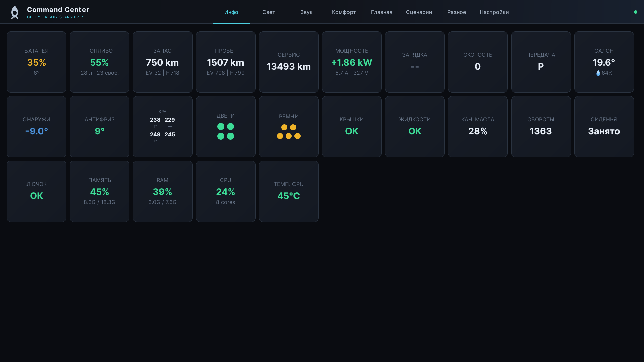The width and height of the screenshot is (644, 362).
Task: Select the Сценарии tab
Action: click(x=419, y=12)
